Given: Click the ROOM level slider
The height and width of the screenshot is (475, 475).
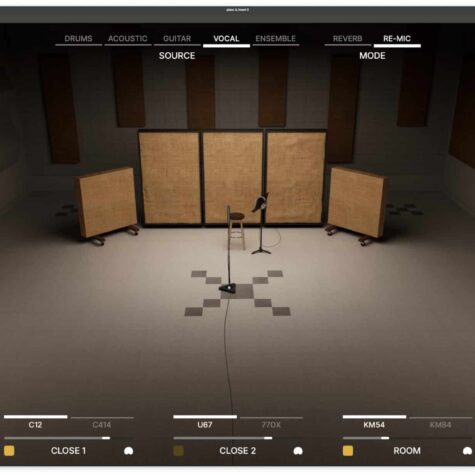Looking at the screenshot, I should tap(407, 438).
